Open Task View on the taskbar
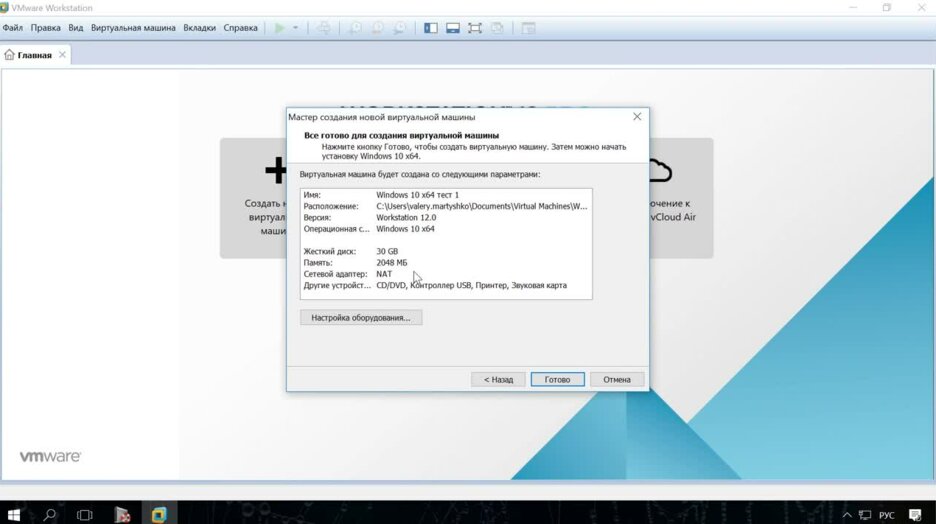Viewport: 936px width, 524px height. coord(85,514)
